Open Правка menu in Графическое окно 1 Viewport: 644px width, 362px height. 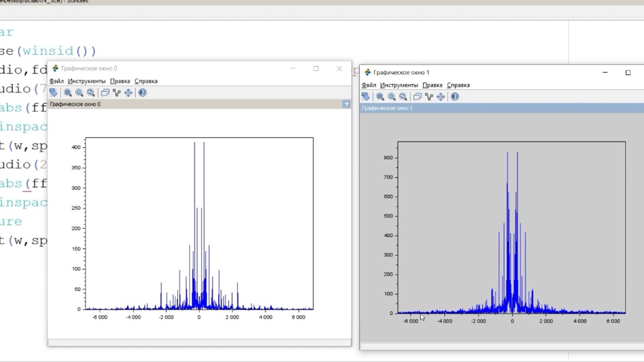point(432,85)
